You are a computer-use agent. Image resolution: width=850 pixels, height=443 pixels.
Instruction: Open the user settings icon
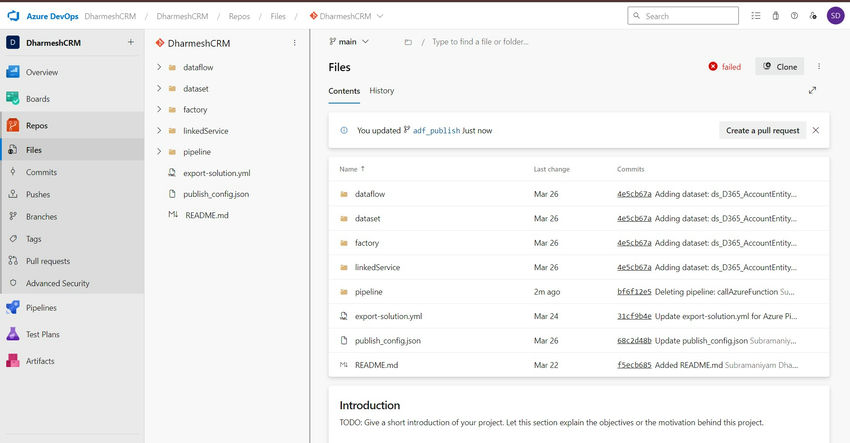tap(813, 16)
